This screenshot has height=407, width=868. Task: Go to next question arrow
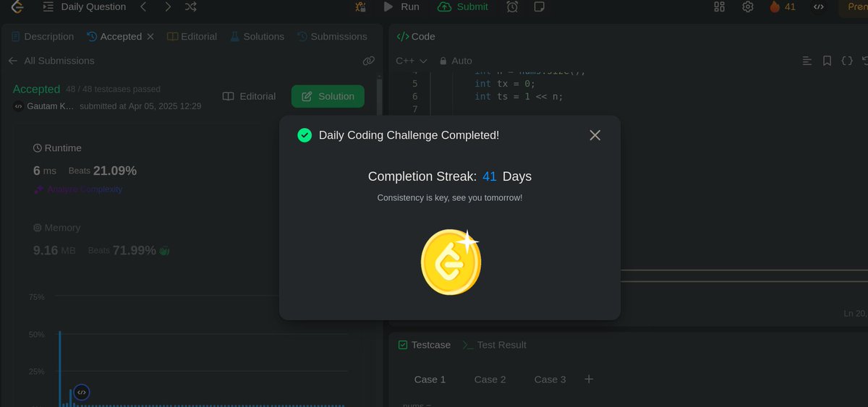click(168, 7)
